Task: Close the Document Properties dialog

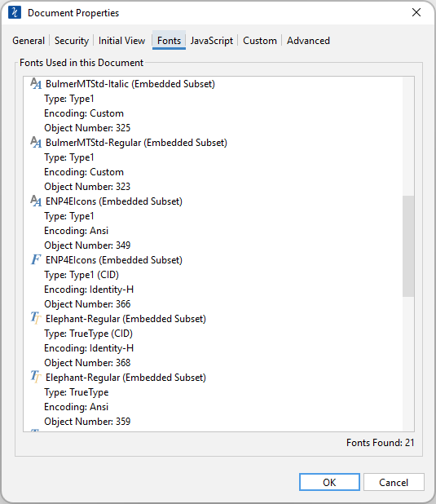Action: [416, 12]
